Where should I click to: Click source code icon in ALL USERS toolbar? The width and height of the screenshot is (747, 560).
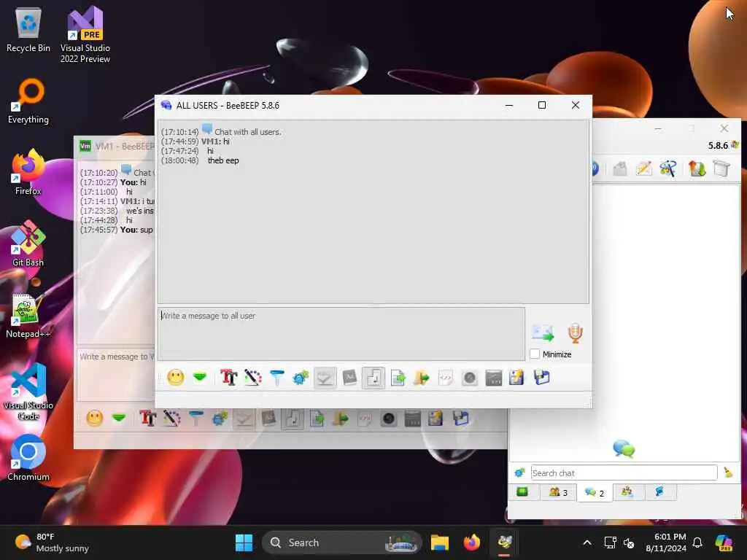click(446, 378)
